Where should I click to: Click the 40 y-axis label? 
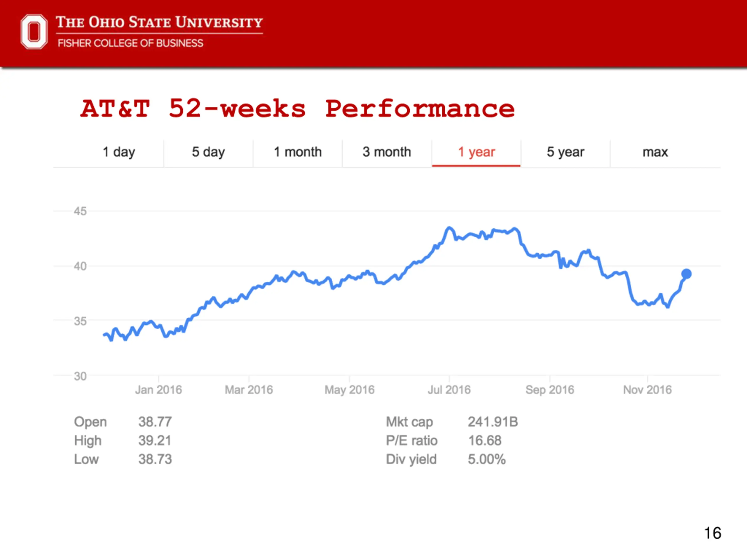click(80, 266)
